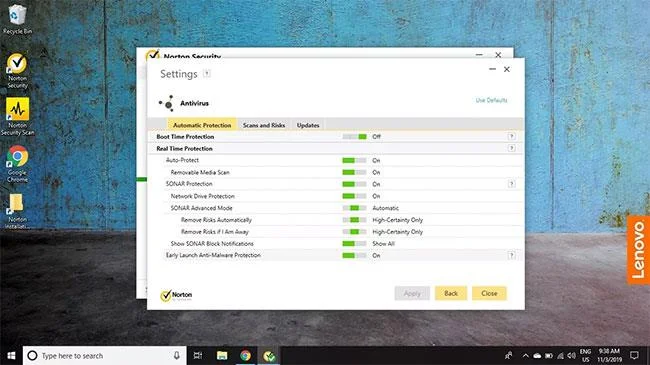Viewport: 650px width, 365px height.
Task: Switch to the Updates tab
Action: tap(308, 125)
